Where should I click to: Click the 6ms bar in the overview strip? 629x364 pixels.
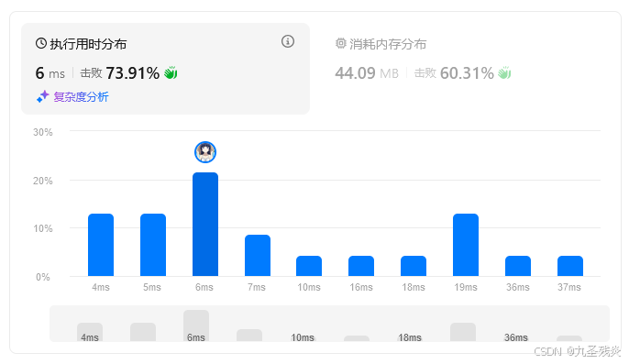tap(196, 325)
